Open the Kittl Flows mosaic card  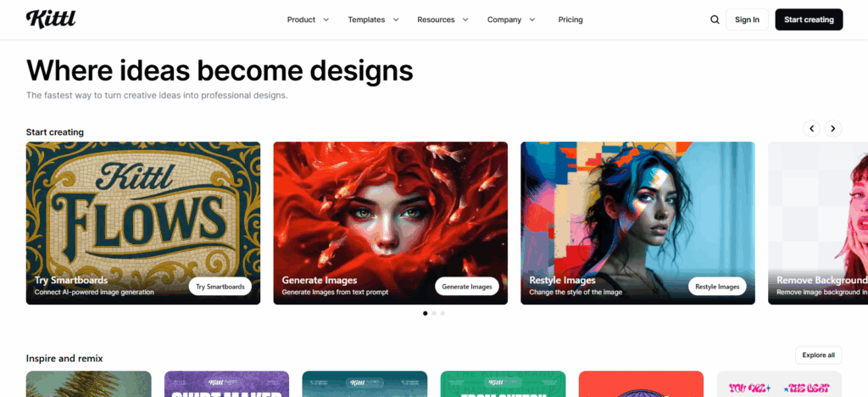coord(142,223)
